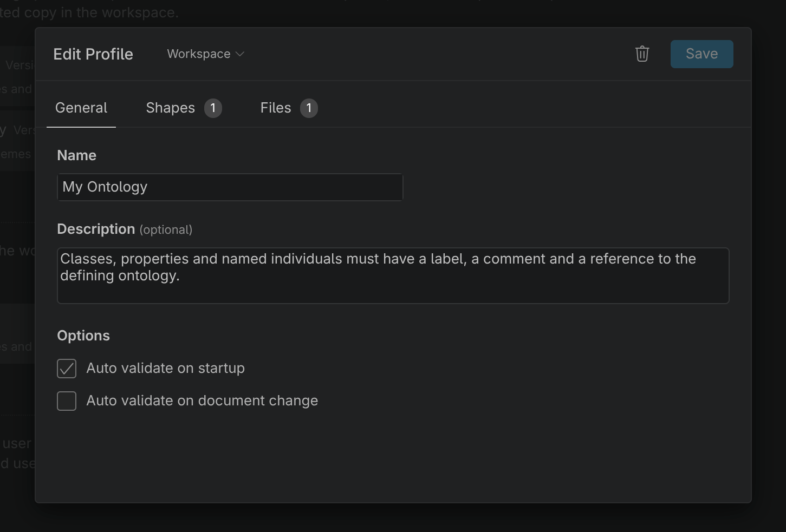Switch to the General tab
Viewport: 786px width, 532px height.
point(81,108)
